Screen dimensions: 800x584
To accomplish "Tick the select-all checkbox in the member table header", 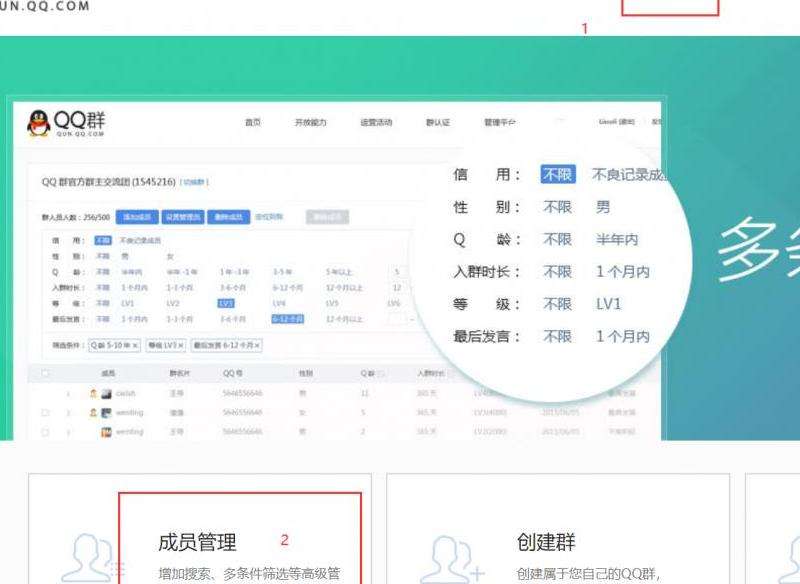I will pyautogui.click(x=45, y=373).
